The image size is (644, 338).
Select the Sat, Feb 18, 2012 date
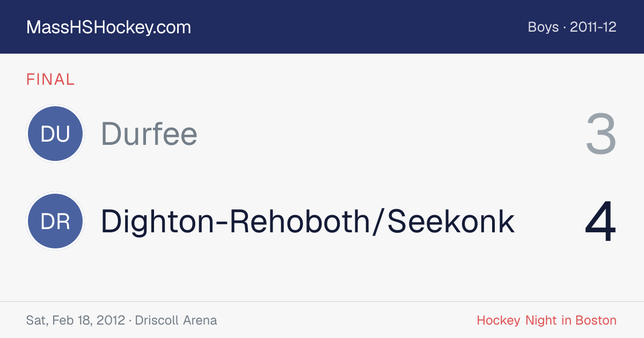76,321
